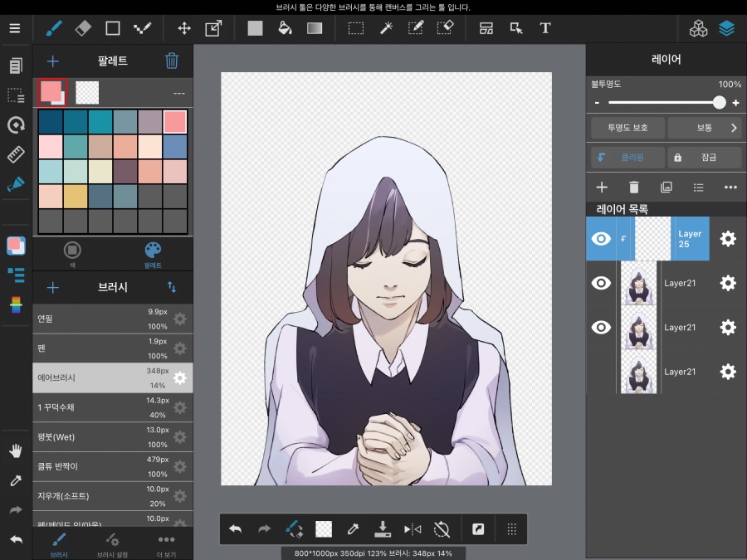The height and width of the screenshot is (560, 747).
Task: Pick the Eyedropper in the bottom bar
Action: coord(353,528)
